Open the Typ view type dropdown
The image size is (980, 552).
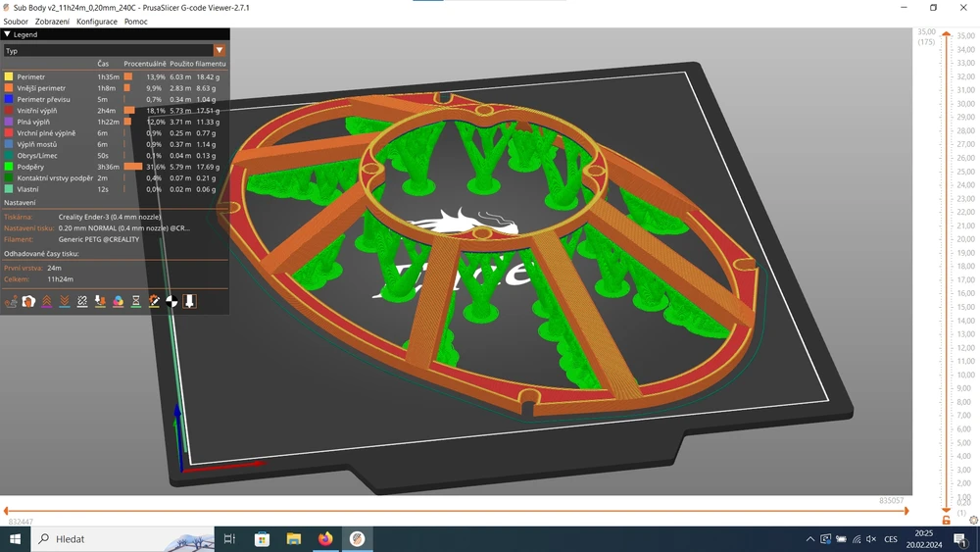(115, 50)
